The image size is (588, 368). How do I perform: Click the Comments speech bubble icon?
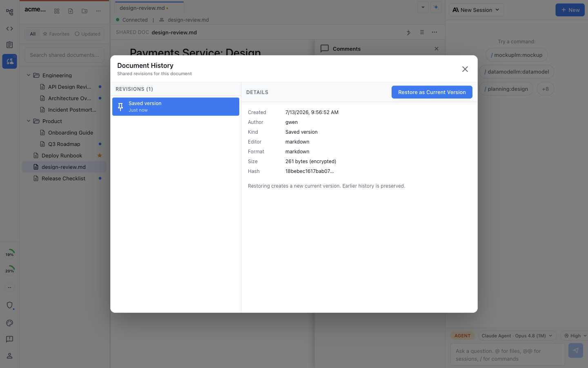click(325, 49)
